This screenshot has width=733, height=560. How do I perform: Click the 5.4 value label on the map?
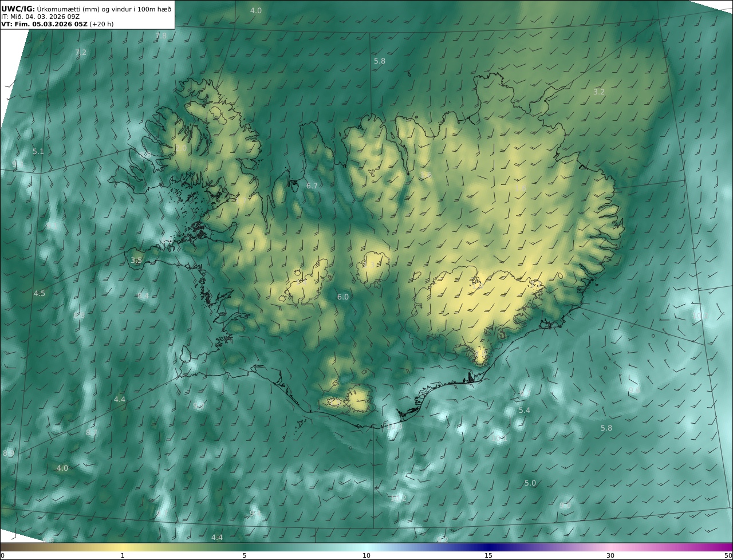tap(524, 410)
